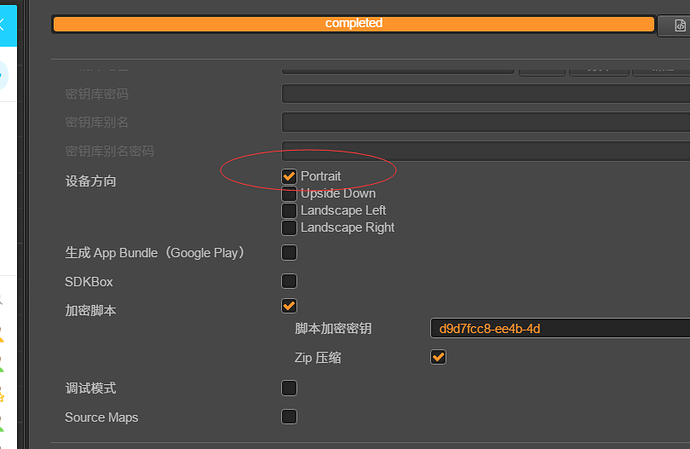Enable 生成 App Bundle (Google Play)
690x449 pixels.
289,253
